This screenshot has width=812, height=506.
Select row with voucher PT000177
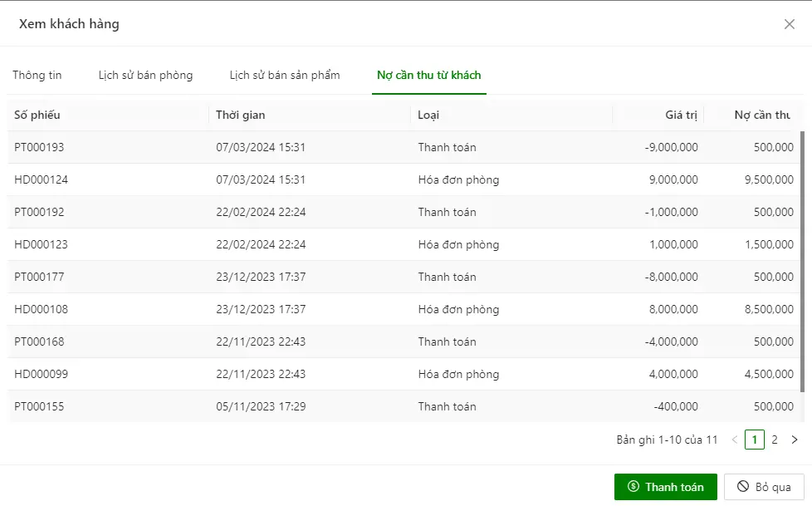tap(404, 277)
